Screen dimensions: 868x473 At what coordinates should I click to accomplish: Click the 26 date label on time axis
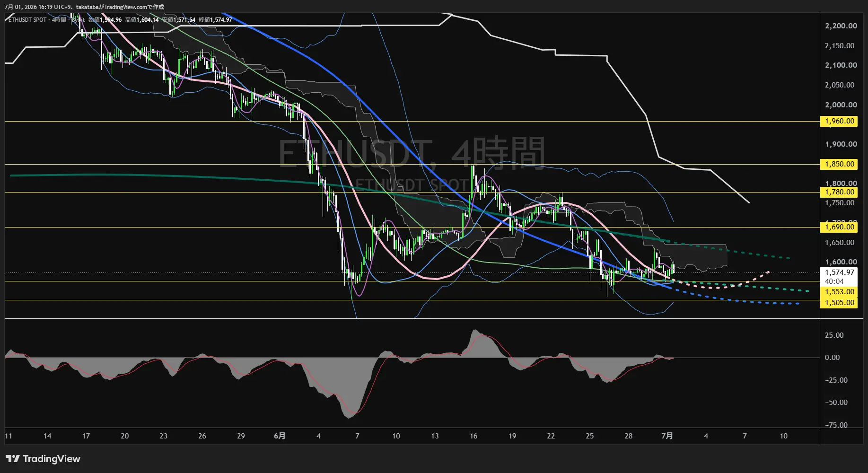point(202,436)
